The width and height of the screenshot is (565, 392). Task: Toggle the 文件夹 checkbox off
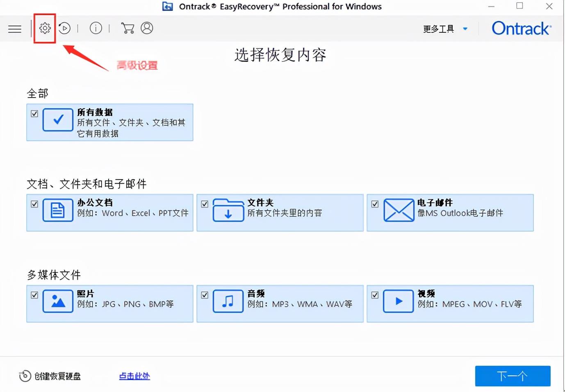tap(205, 204)
